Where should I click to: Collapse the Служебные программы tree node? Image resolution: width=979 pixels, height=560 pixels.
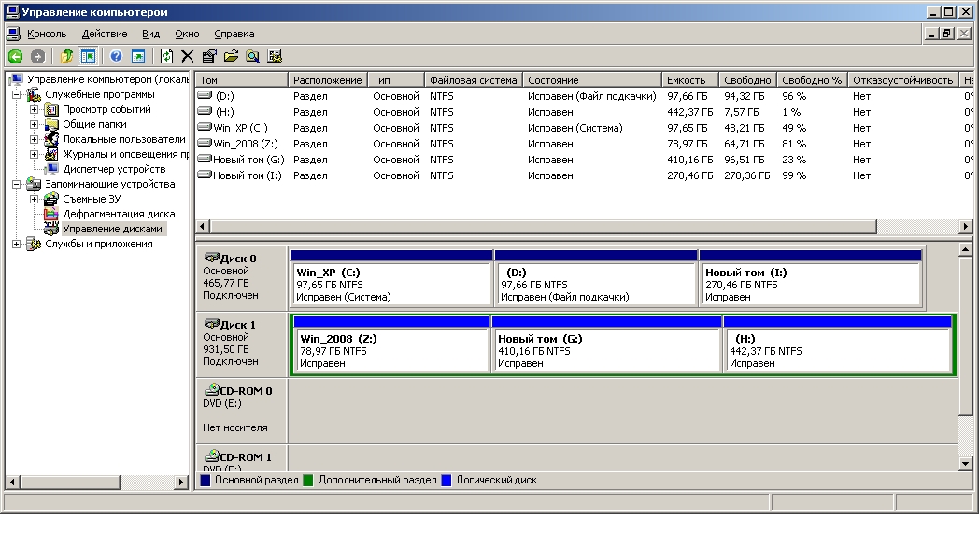point(16,95)
